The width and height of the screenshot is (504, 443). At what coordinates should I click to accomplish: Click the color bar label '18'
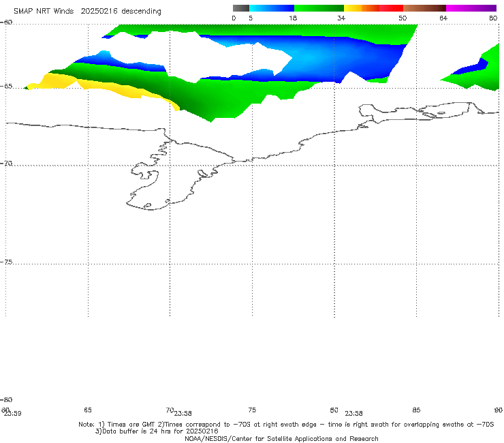[293, 18]
